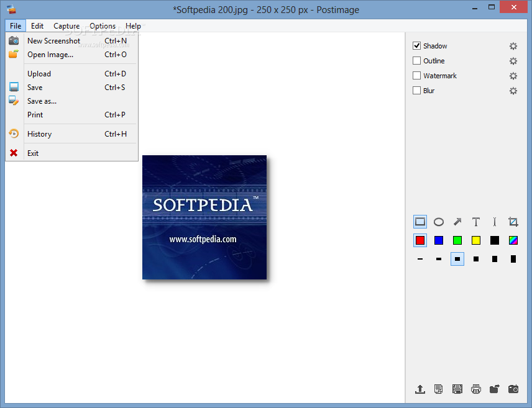
Task: Open the Options menu
Action: (x=103, y=26)
